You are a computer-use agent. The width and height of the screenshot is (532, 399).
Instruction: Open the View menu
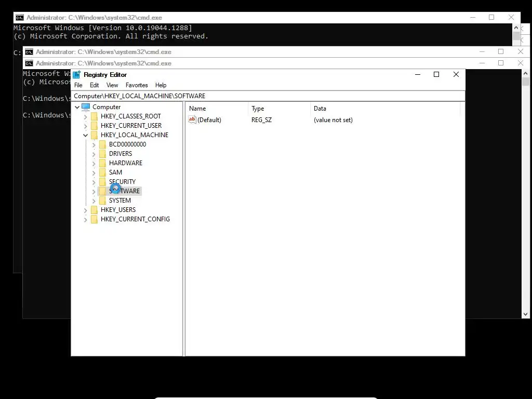pyautogui.click(x=112, y=85)
